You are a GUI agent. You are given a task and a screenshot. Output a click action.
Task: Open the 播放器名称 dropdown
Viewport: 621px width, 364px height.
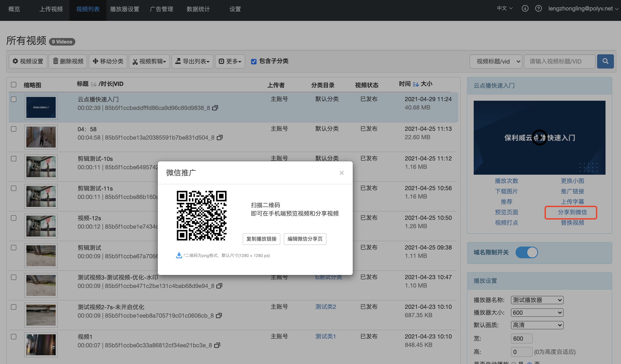tap(537, 300)
